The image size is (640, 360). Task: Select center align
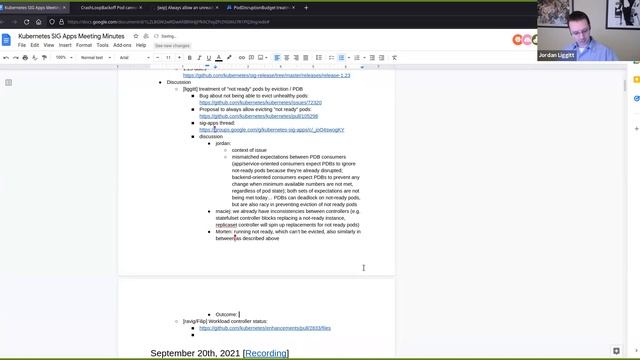tap(287, 58)
